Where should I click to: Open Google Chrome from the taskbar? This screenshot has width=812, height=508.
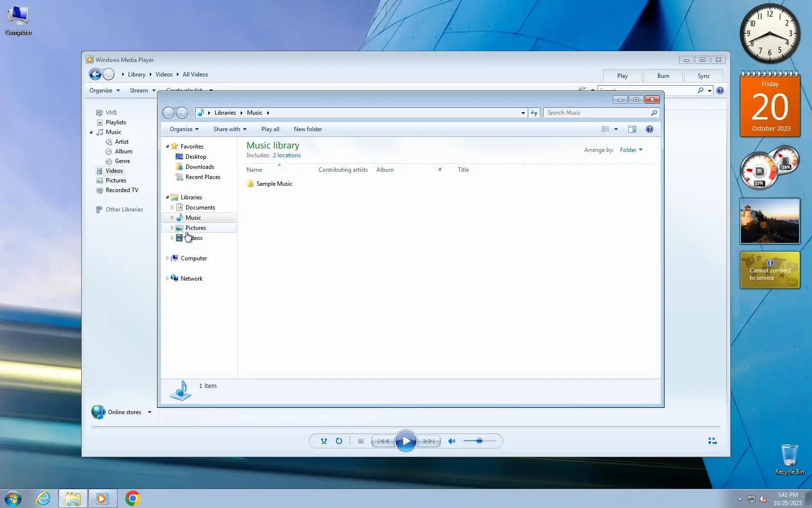(132, 498)
